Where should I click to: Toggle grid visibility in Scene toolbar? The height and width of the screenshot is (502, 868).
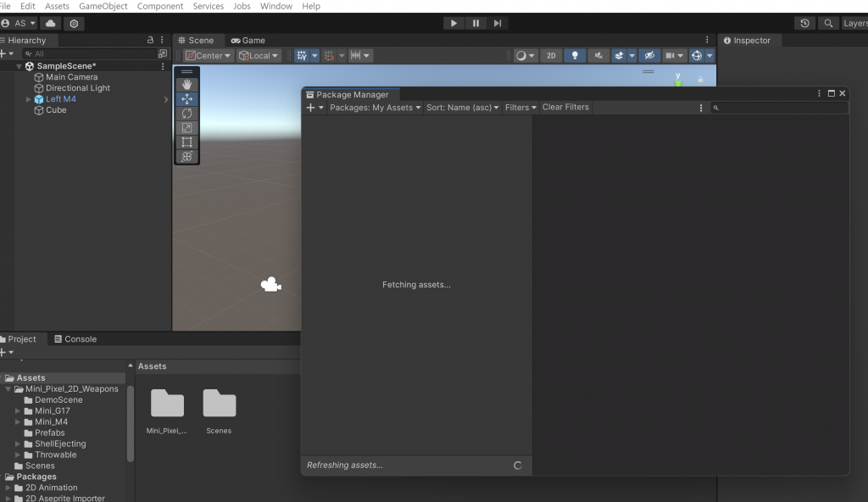point(302,55)
